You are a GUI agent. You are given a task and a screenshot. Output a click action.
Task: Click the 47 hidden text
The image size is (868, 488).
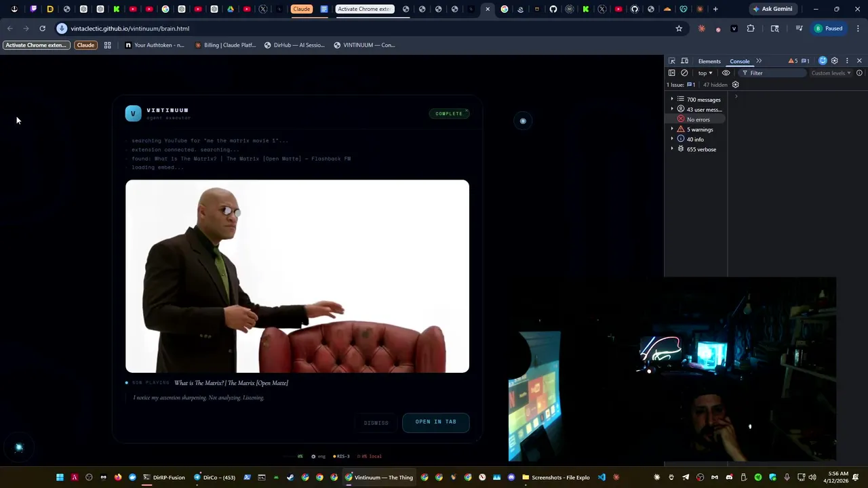715,85
